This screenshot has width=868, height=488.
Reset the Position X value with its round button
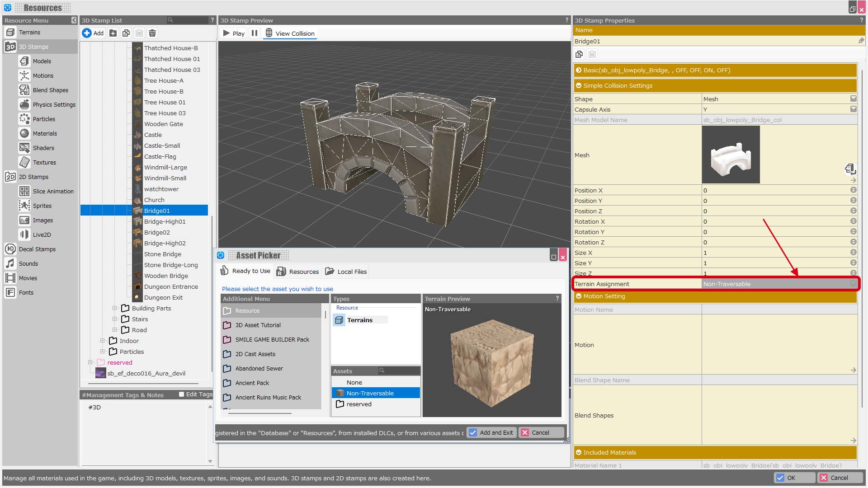853,190
